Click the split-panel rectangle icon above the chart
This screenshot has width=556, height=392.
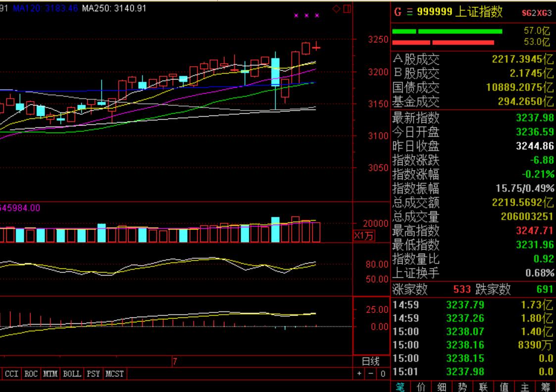pos(347,8)
